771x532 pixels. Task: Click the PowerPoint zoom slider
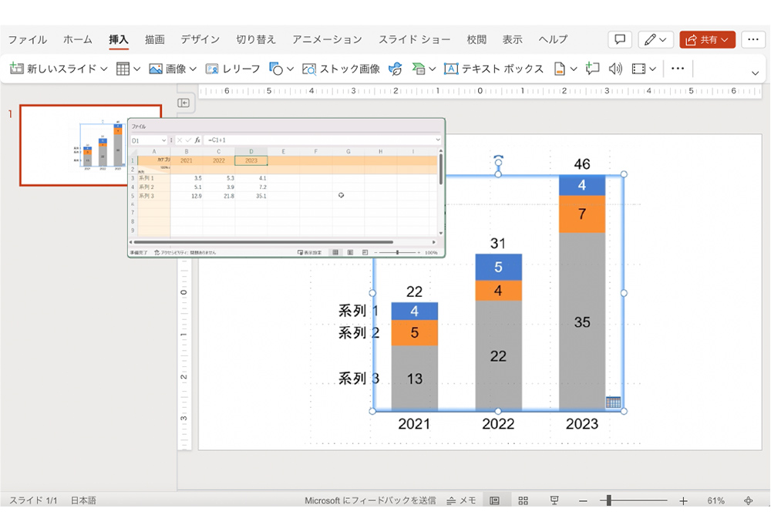(633, 500)
